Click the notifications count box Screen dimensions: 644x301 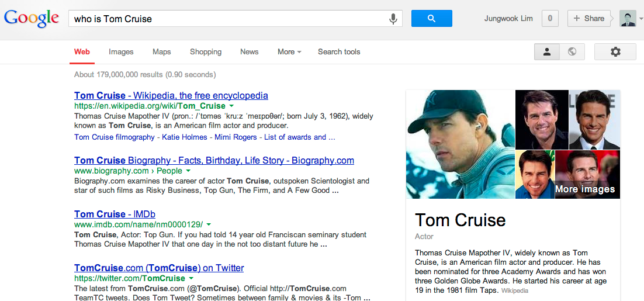[x=550, y=19]
